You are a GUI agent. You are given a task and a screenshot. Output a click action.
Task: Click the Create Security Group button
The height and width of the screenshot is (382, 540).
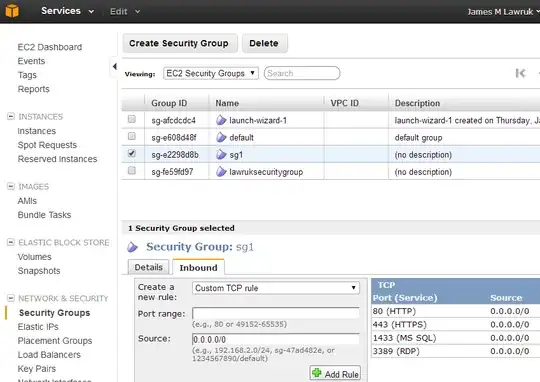point(180,43)
